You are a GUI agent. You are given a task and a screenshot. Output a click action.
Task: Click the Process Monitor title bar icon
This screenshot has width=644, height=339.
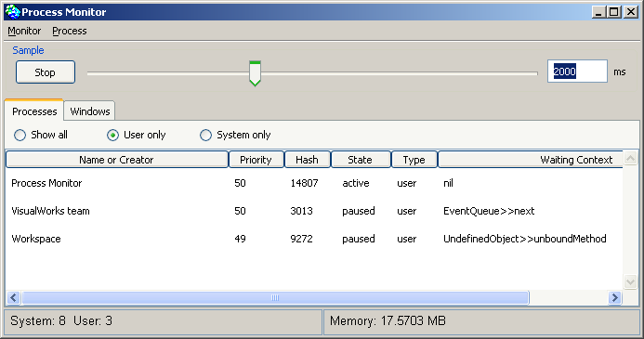coord(12,11)
